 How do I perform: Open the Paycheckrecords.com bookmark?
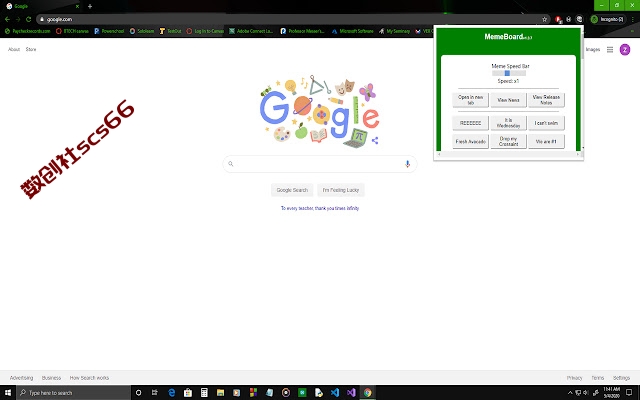click(27, 31)
